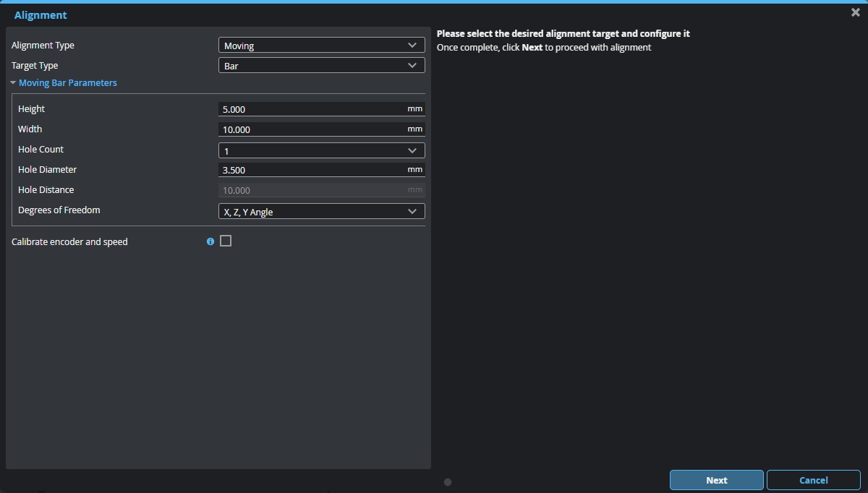Click the step indicator dot at bottom

448,482
